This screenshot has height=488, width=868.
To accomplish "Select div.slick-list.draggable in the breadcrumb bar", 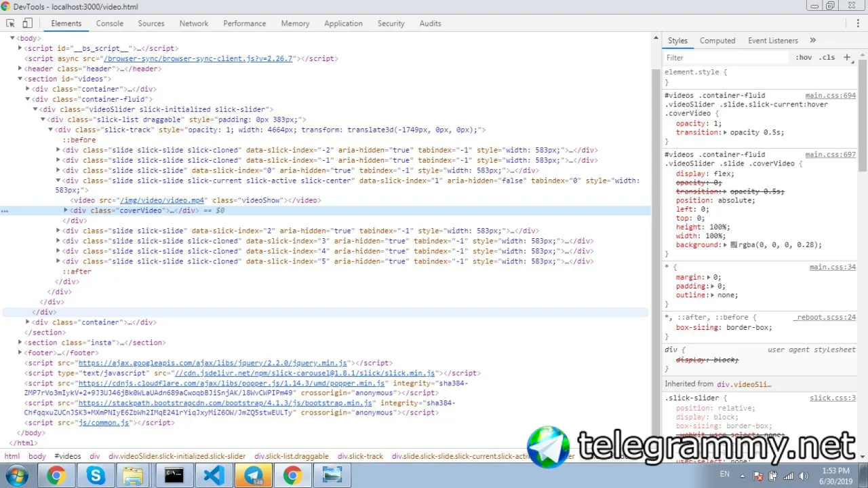I will pos(292,456).
